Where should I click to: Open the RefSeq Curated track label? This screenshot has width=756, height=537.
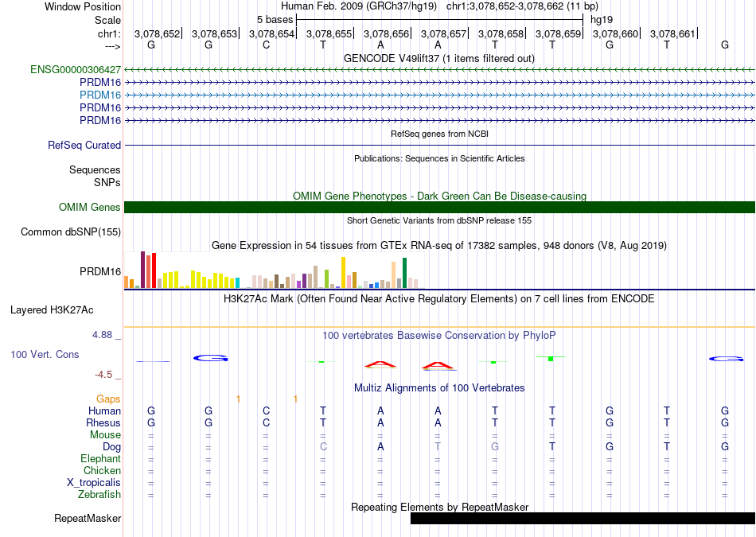click(x=84, y=145)
